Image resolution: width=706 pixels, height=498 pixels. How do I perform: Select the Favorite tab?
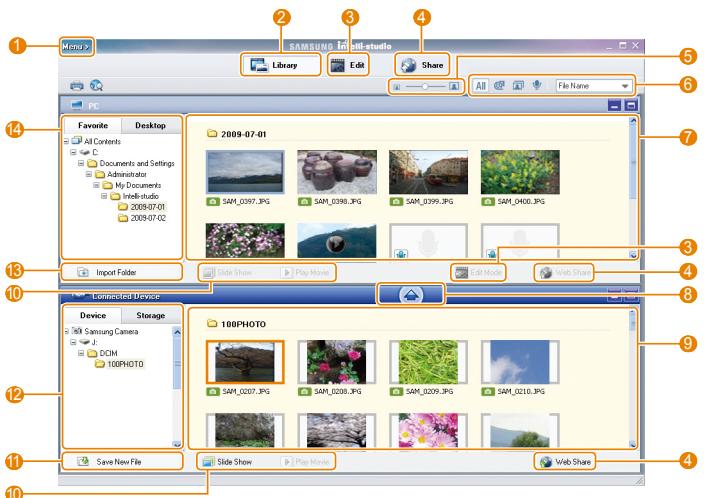tap(92, 125)
